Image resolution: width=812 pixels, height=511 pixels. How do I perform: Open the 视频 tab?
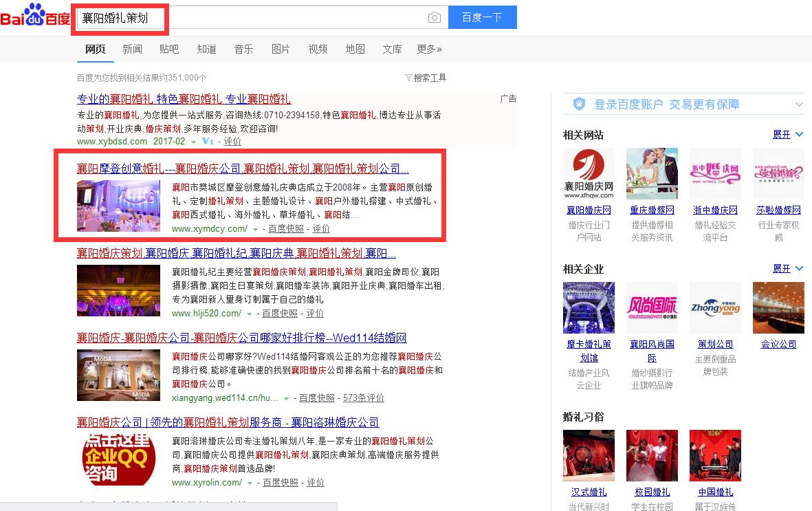(318, 50)
